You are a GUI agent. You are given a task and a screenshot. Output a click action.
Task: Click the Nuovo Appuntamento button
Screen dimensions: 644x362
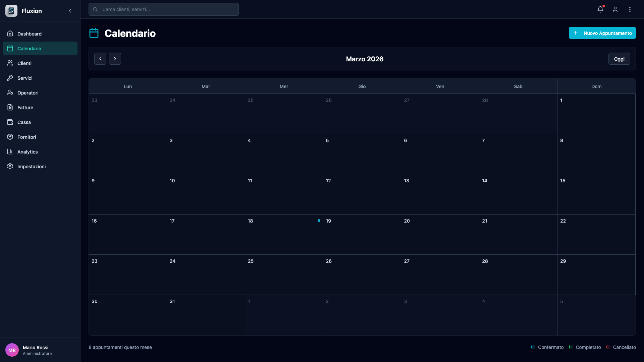click(x=602, y=33)
